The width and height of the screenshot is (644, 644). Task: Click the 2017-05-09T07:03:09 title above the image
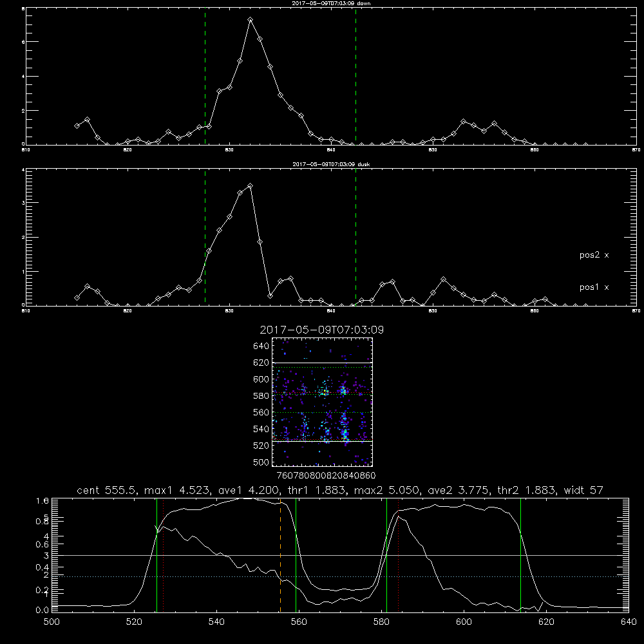tap(321, 330)
